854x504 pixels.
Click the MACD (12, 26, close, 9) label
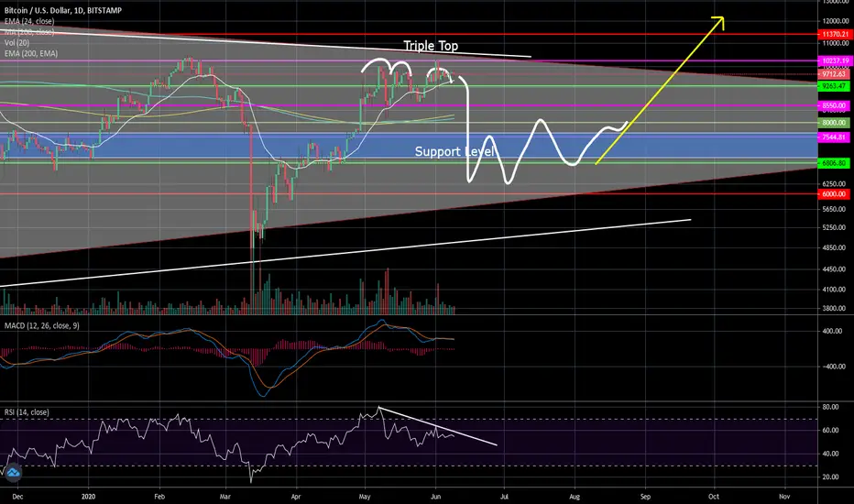pyautogui.click(x=42, y=325)
